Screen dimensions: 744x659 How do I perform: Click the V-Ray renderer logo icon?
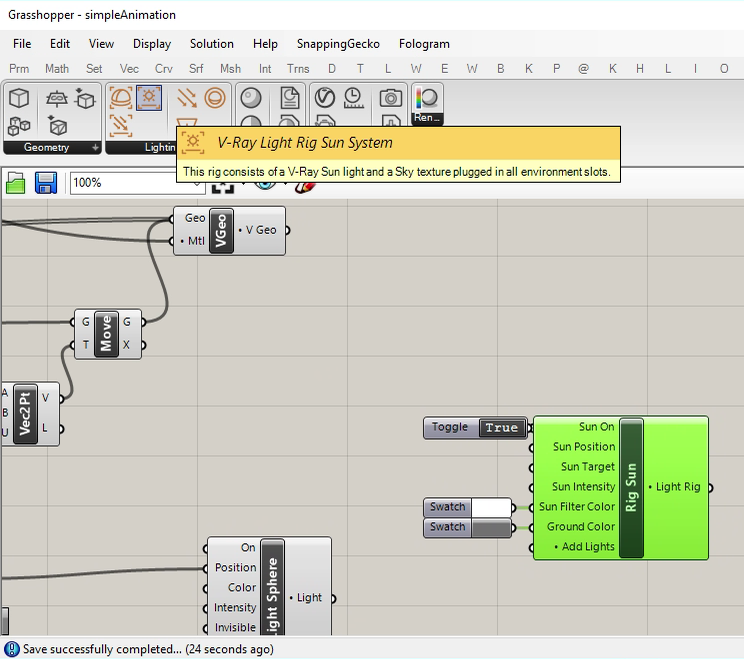point(325,98)
